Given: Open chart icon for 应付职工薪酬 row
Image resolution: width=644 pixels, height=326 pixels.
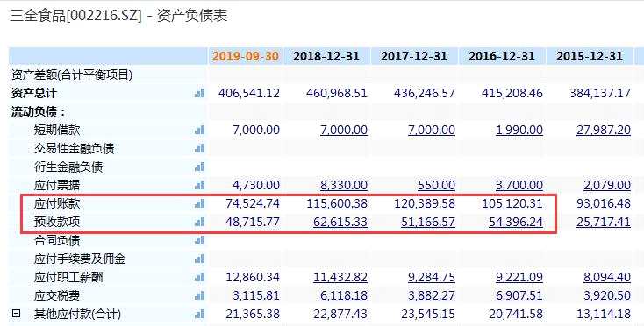Looking at the screenshot, I should click(199, 278).
